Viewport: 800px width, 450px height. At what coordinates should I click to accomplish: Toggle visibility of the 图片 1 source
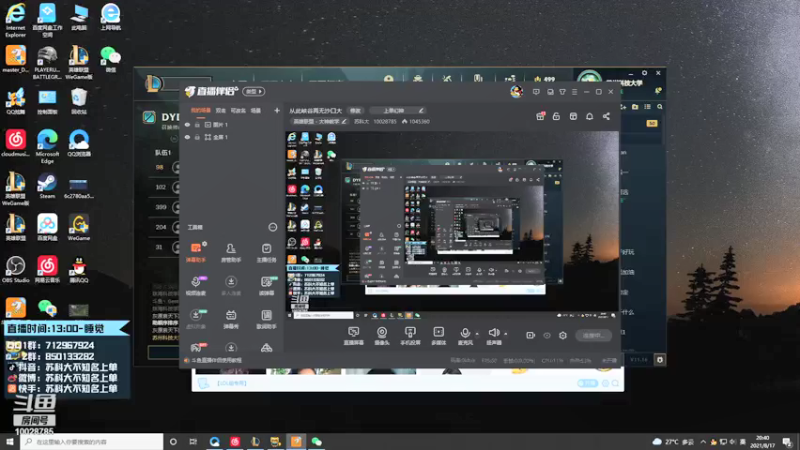(x=188, y=125)
